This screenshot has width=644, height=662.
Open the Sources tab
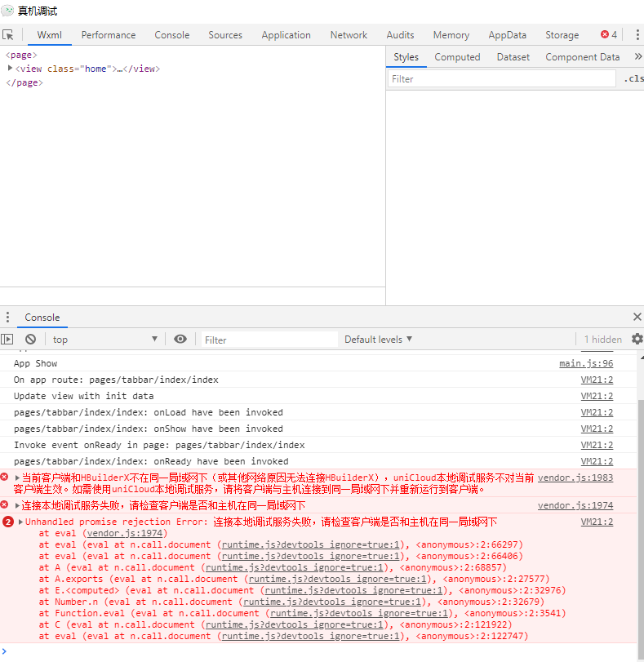point(225,35)
